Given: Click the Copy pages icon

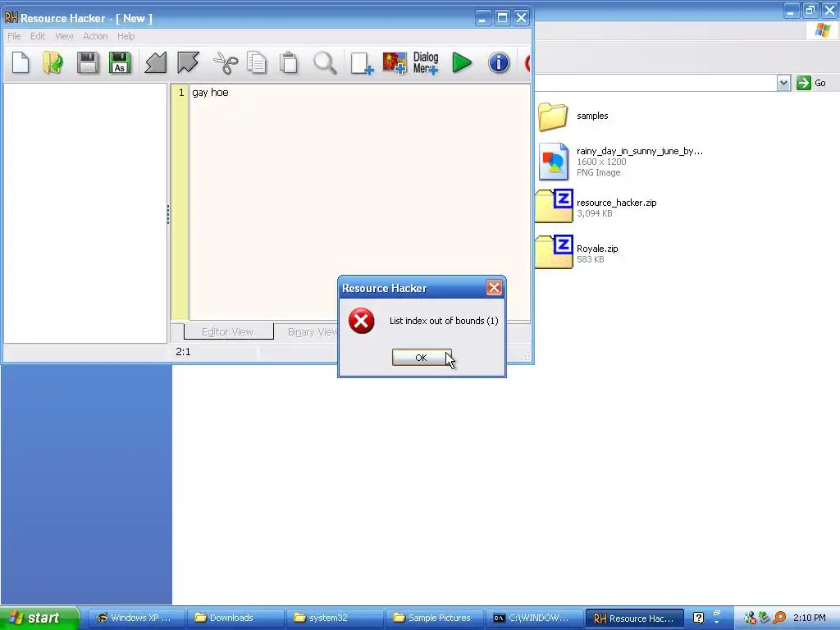Looking at the screenshot, I should coord(257,62).
